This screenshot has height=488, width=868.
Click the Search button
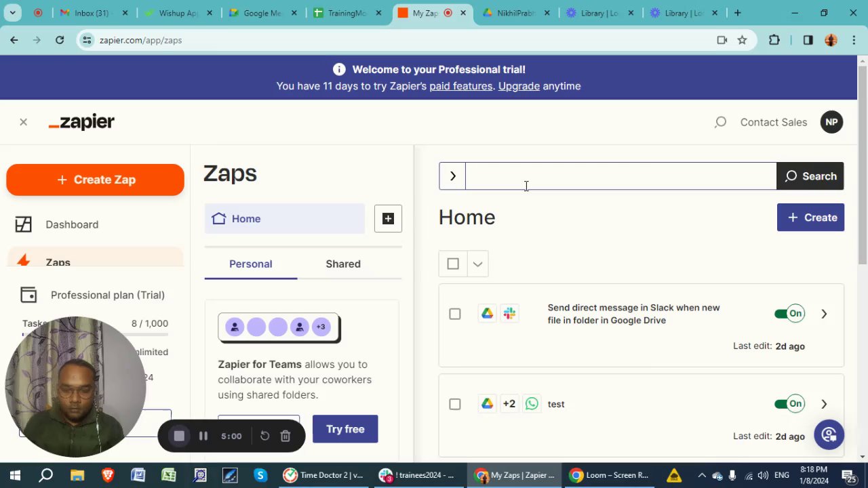[x=810, y=176]
